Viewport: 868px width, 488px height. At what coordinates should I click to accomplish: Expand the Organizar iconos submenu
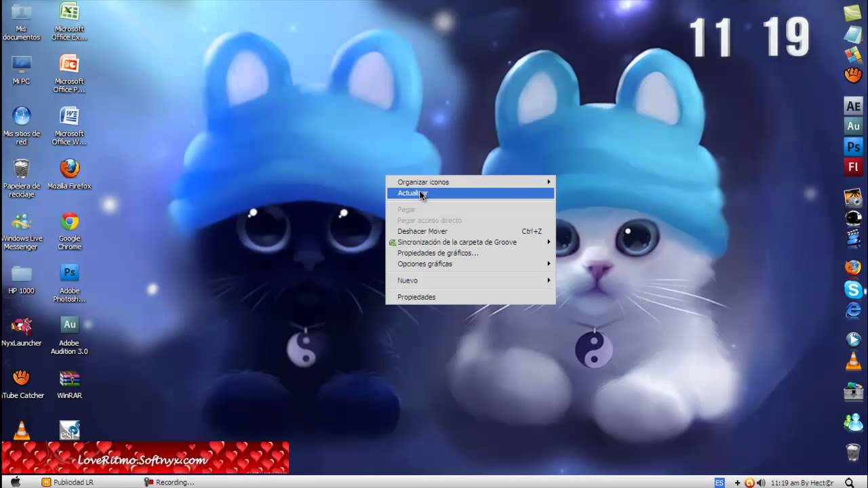tap(471, 182)
